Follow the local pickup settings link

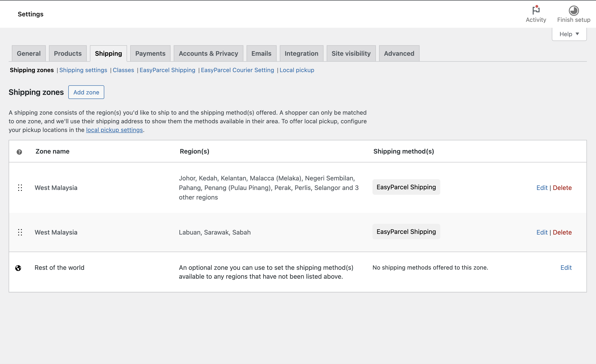click(x=115, y=130)
